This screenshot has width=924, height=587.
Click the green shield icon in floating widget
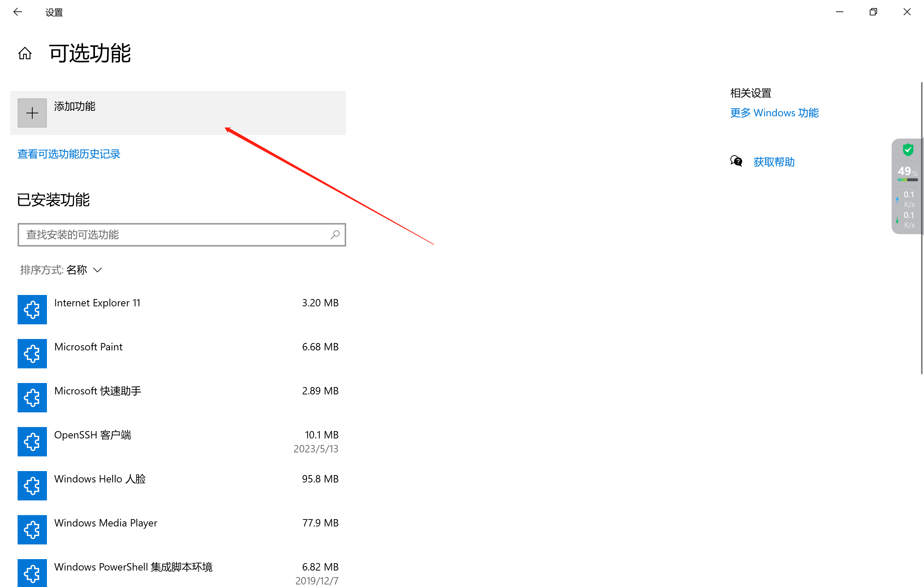[908, 150]
